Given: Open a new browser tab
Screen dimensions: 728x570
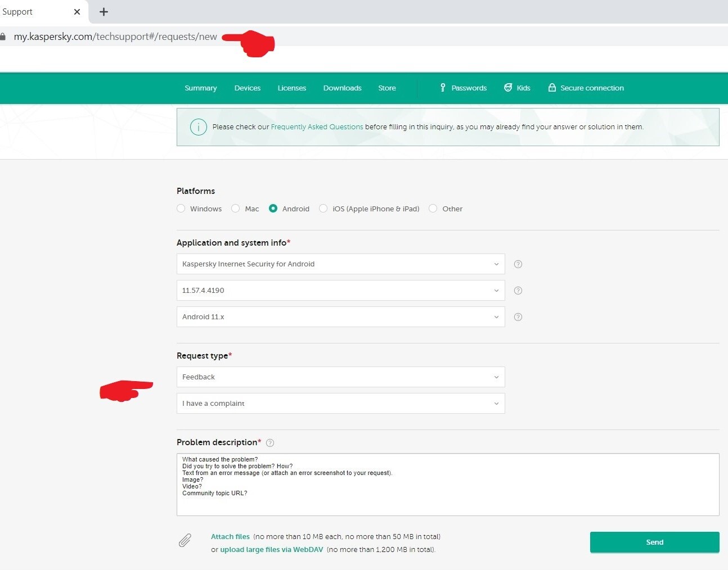Looking at the screenshot, I should pyautogui.click(x=104, y=12).
